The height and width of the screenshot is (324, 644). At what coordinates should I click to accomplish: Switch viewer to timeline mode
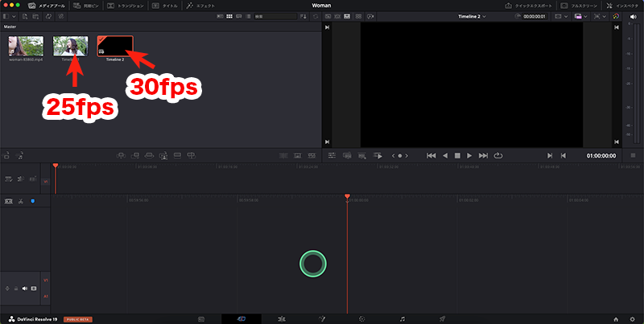click(347, 16)
